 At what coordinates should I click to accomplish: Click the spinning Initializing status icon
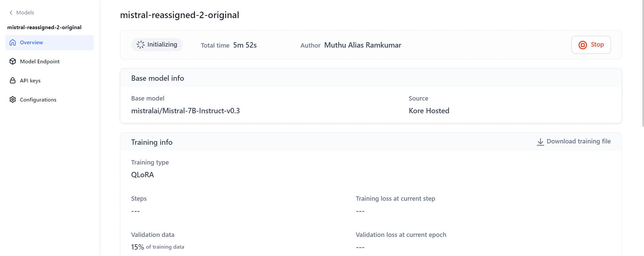pyautogui.click(x=140, y=44)
